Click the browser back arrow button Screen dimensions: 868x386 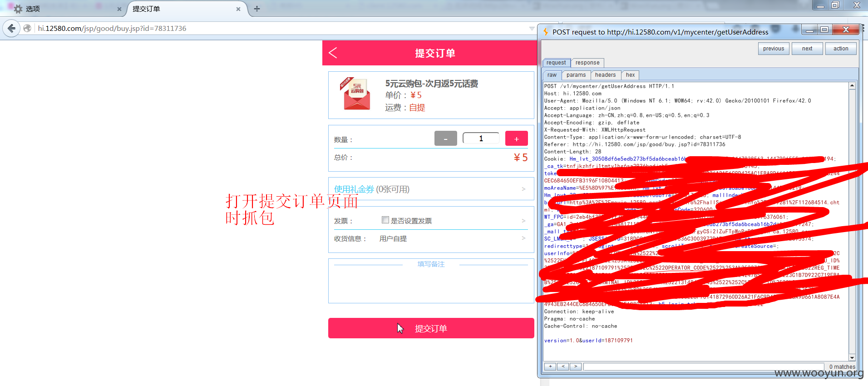[12, 28]
